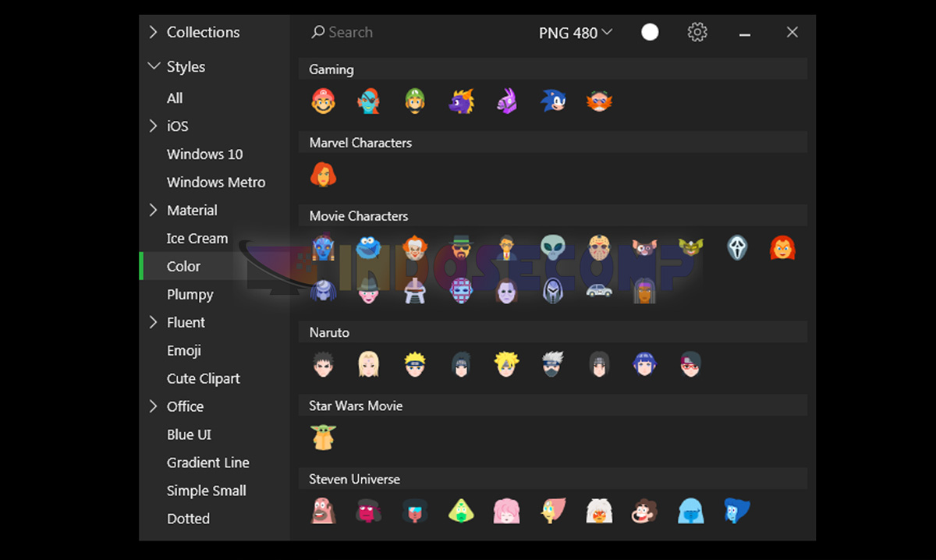Viewport: 936px width, 560px height.
Task: Choose Sarada icon with red glasses
Action: point(691,364)
